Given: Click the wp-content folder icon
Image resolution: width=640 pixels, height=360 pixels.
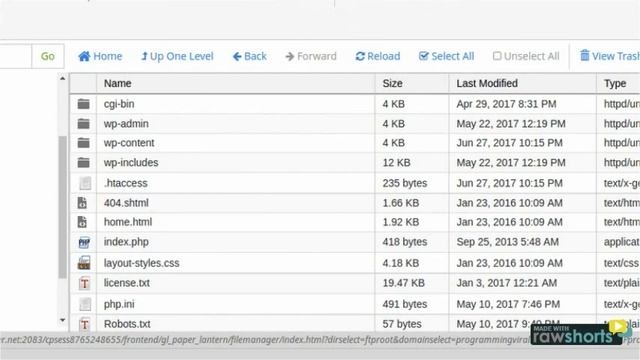Looking at the screenshot, I should (84, 143).
